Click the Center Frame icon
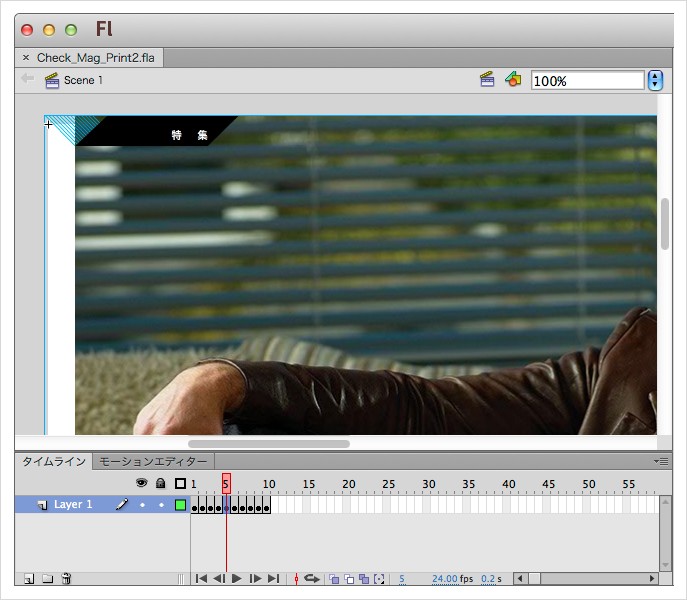The width and height of the screenshot is (687, 600). tap(296, 579)
